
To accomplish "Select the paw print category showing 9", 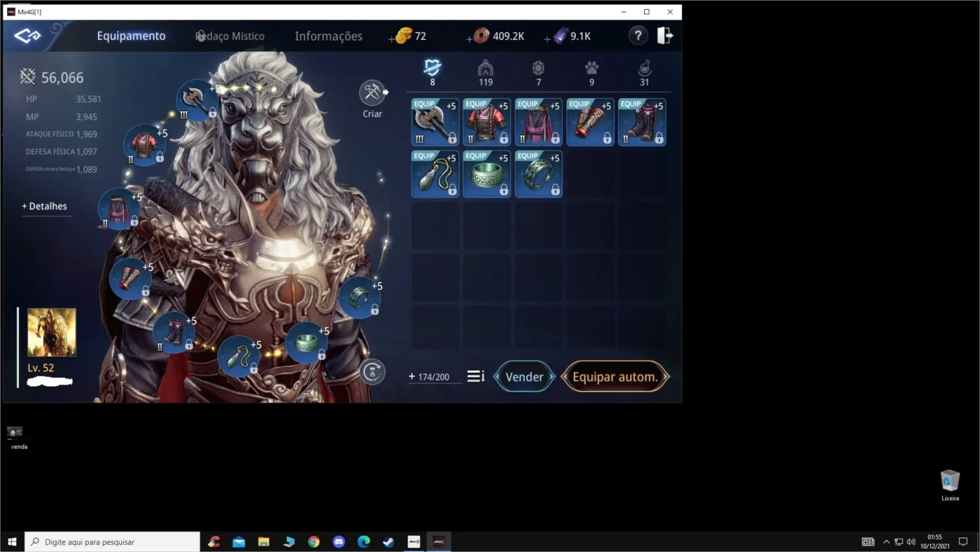I will (591, 73).
